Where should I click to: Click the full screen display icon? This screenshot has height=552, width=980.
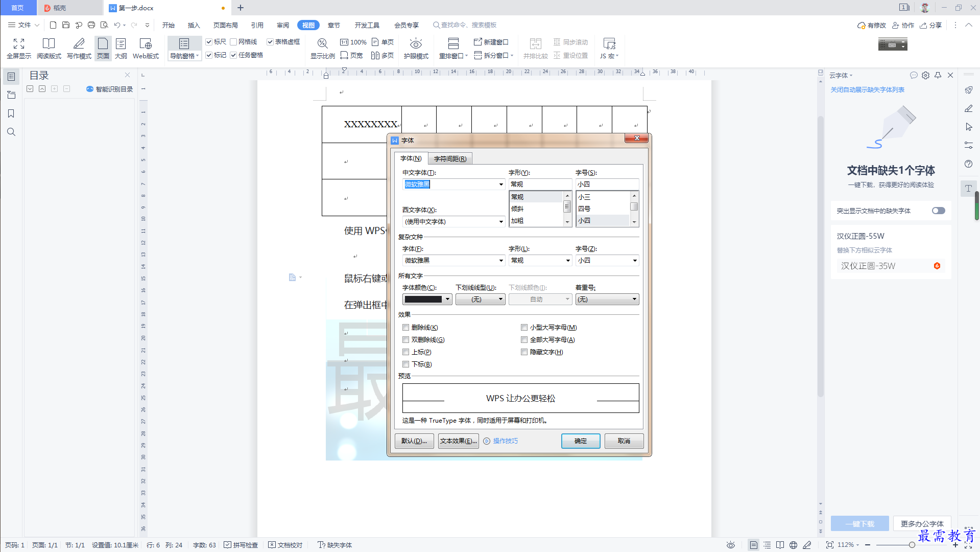pos(19,49)
